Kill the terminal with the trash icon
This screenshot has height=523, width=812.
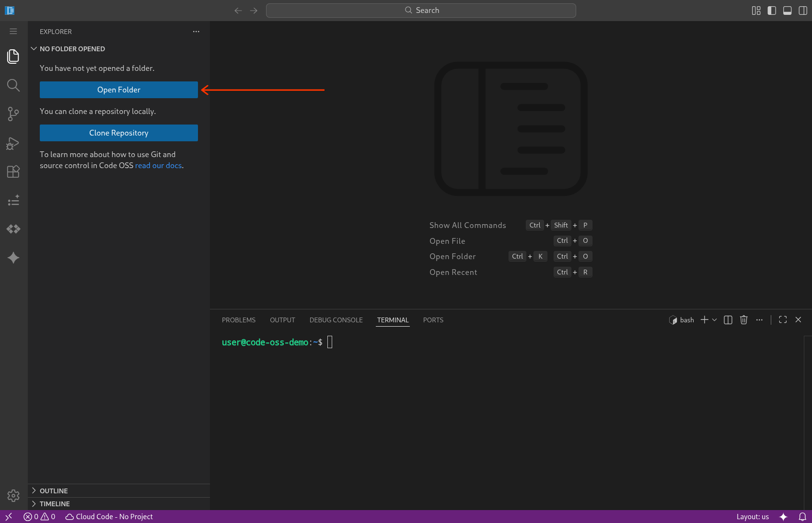pos(743,319)
